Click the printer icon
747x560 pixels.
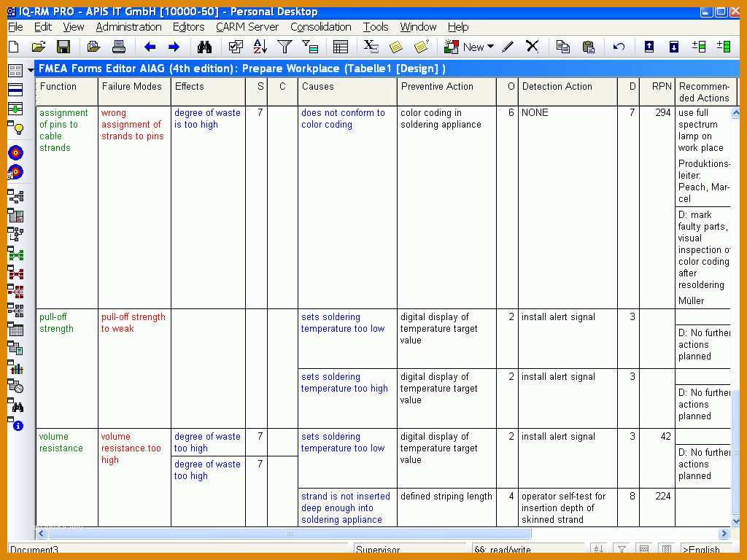click(119, 47)
